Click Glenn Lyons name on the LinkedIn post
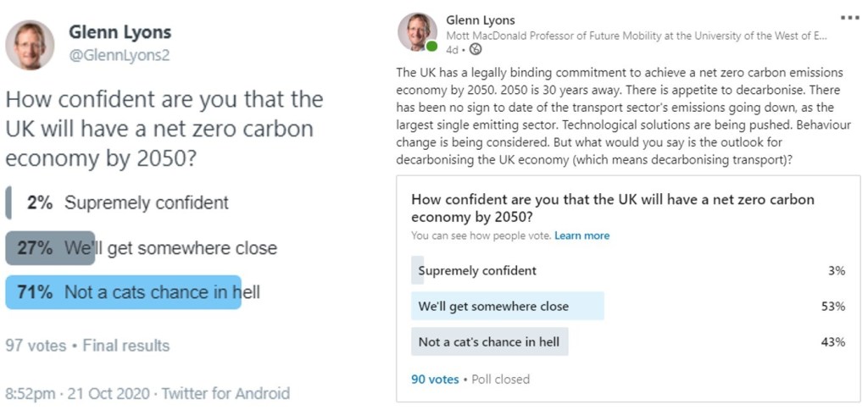868x410 pixels. [479, 20]
